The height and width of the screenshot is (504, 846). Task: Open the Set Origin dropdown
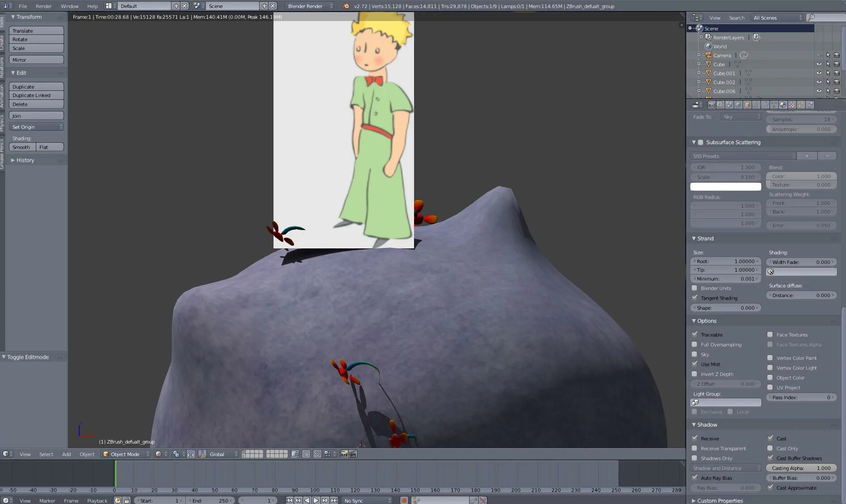pyautogui.click(x=36, y=127)
